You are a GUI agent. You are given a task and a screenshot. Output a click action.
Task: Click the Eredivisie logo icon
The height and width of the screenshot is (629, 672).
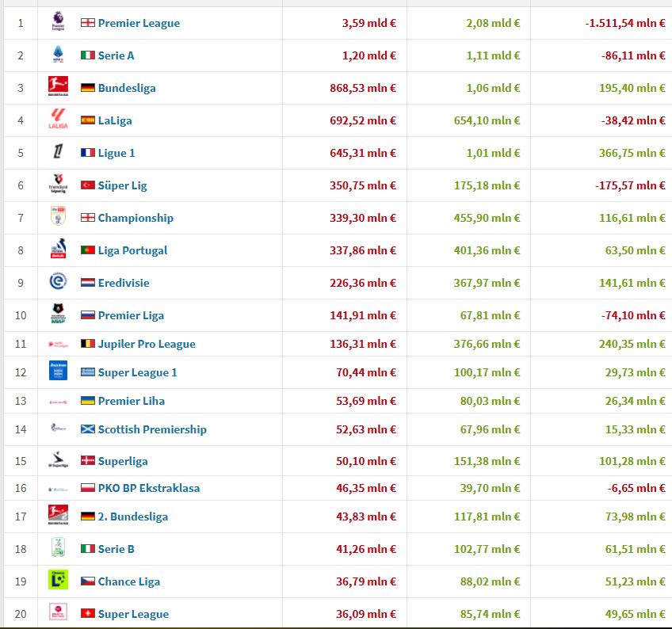point(58,282)
